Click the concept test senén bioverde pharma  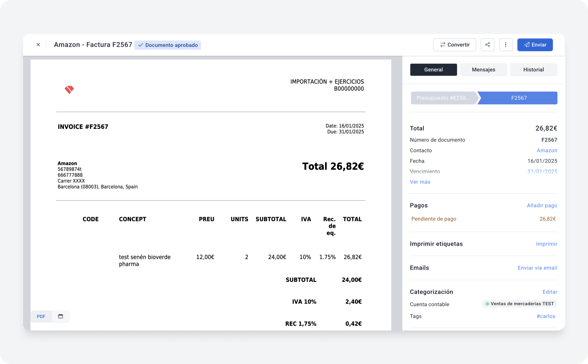tap(144, 260)
